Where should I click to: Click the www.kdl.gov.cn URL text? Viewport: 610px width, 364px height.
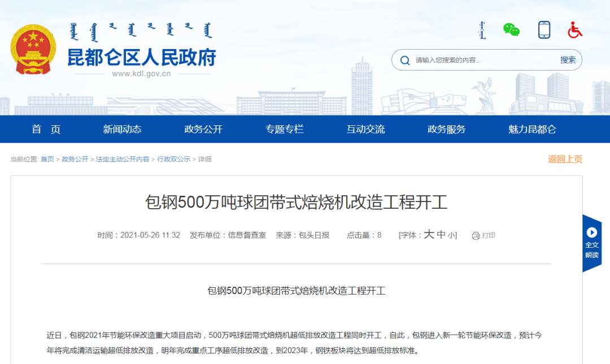141,74
